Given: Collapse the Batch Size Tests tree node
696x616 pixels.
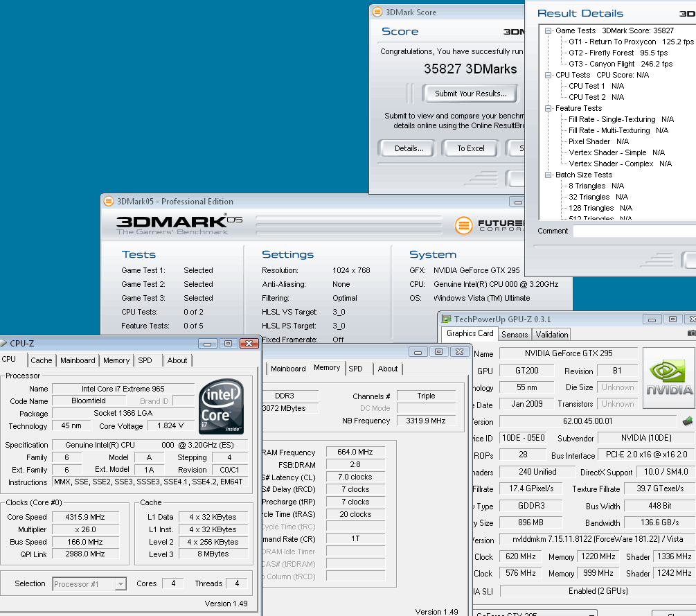Looking at the screenshot, I should (548, 175).
